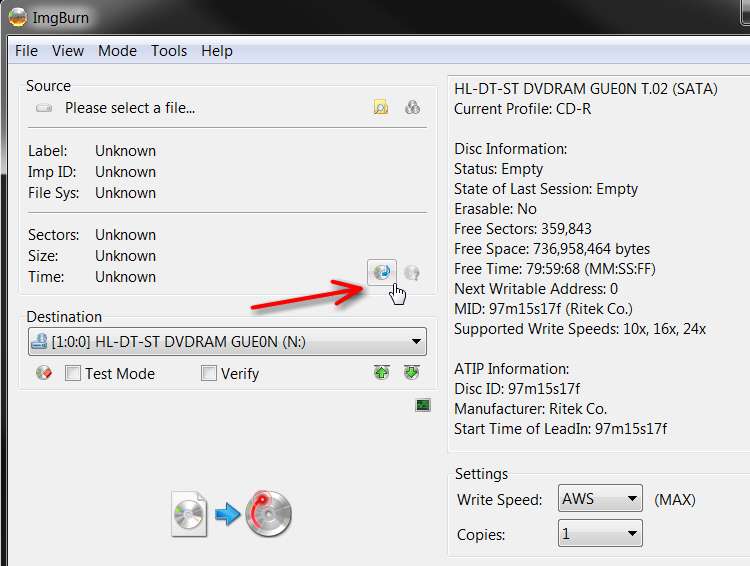Screen dimensions: 750x566
Task: Click the small drive icon before Please select a file
Action: [x=44, y=108]
